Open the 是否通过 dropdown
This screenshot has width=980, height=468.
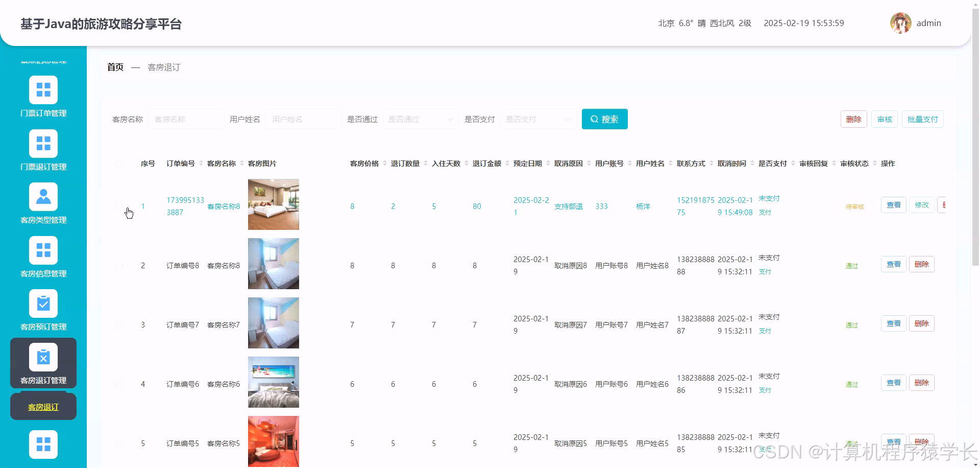coord(421,119)
